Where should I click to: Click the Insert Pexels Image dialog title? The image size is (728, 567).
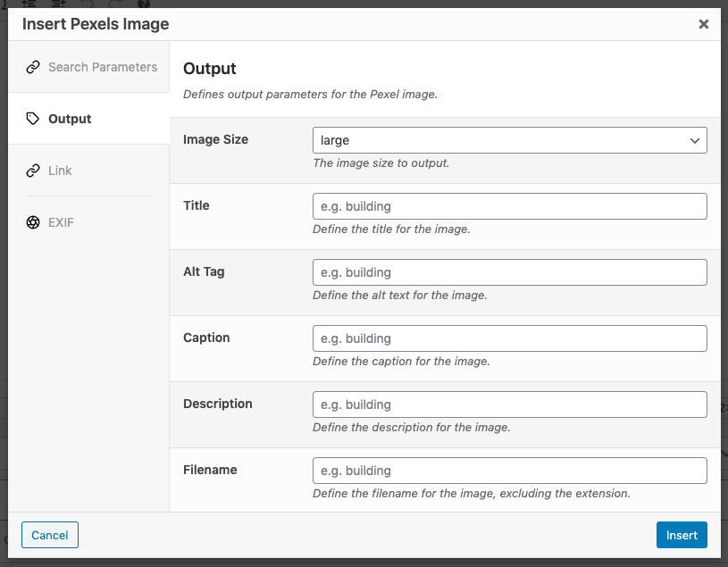(x=96, y=24)
